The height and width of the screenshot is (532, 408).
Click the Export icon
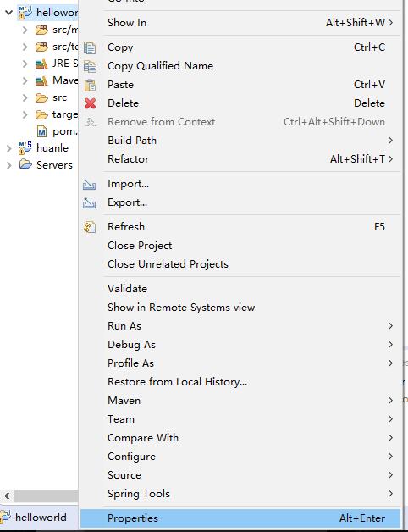click(89, 202)
